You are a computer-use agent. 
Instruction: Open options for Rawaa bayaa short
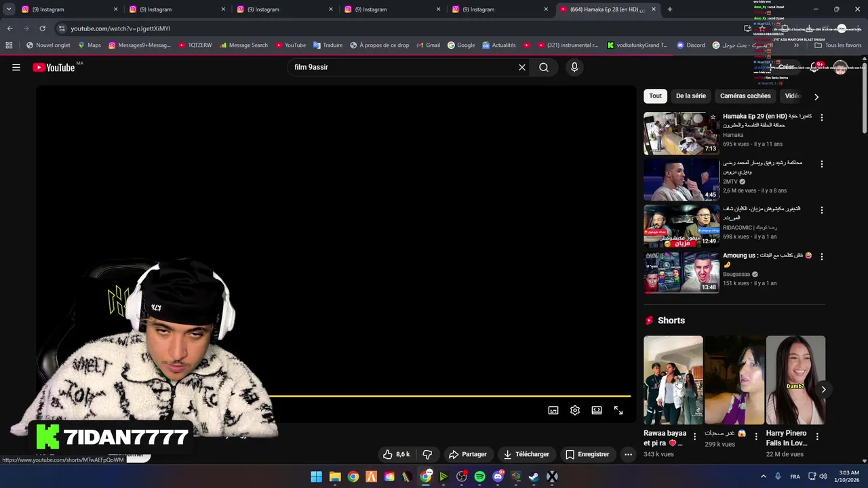click(694, 436)
